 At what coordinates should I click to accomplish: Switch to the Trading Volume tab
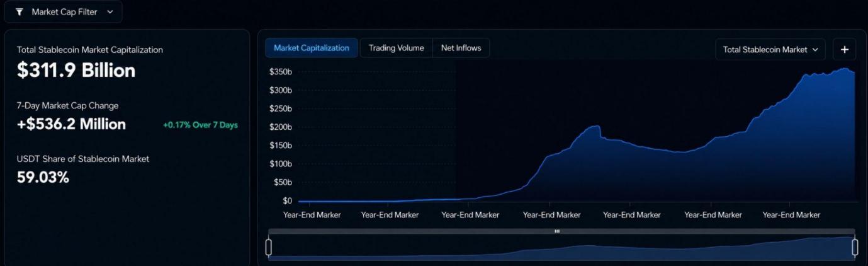[397, 48]
